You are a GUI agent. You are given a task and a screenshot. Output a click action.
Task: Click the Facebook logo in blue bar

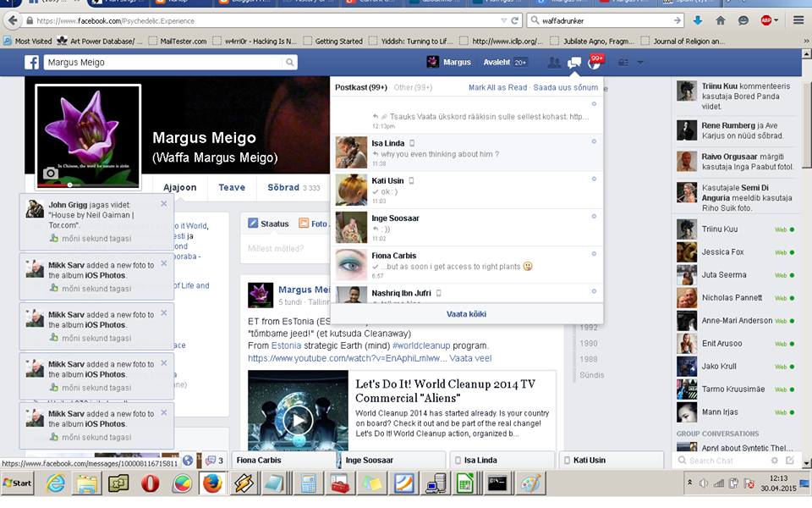[31, 62]
